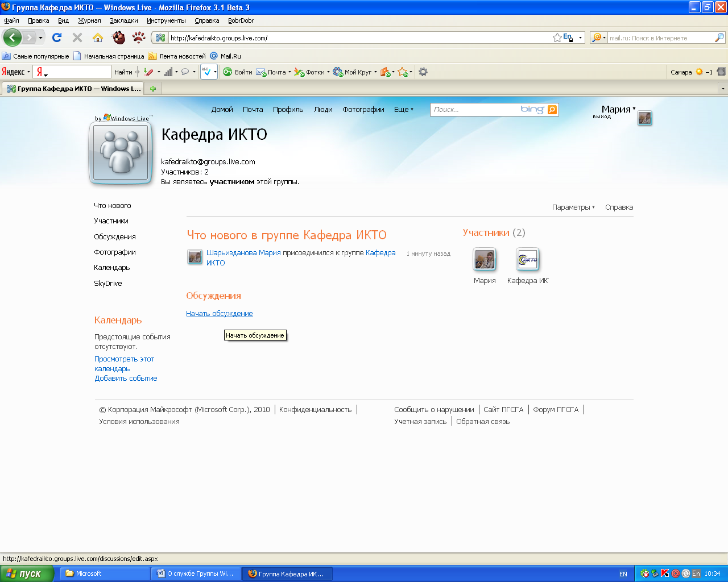Click the EN language indicator in taskbar

623,574
